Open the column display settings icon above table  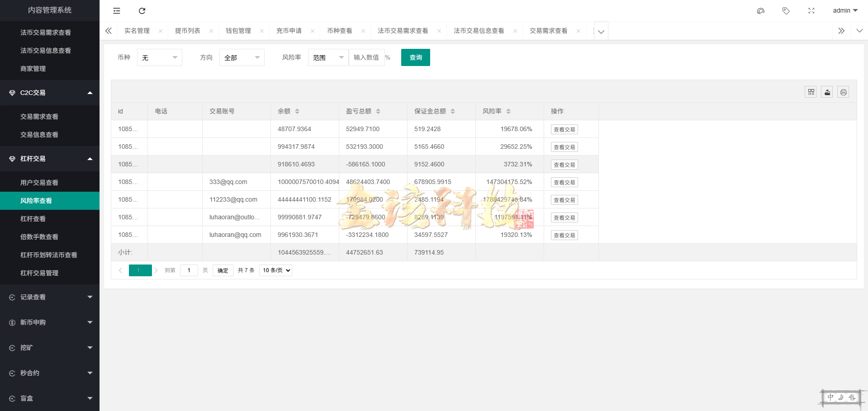[x=811, y=92]
